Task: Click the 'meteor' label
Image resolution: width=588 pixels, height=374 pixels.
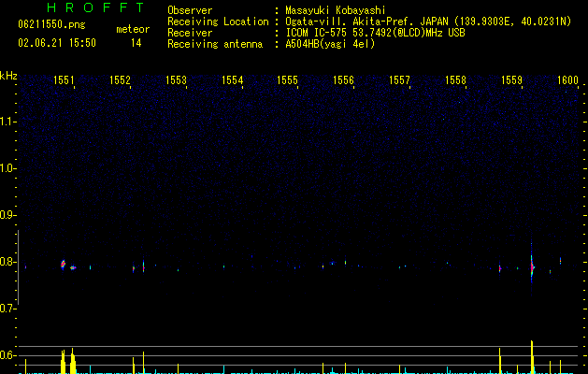Action: click(133, 29)
